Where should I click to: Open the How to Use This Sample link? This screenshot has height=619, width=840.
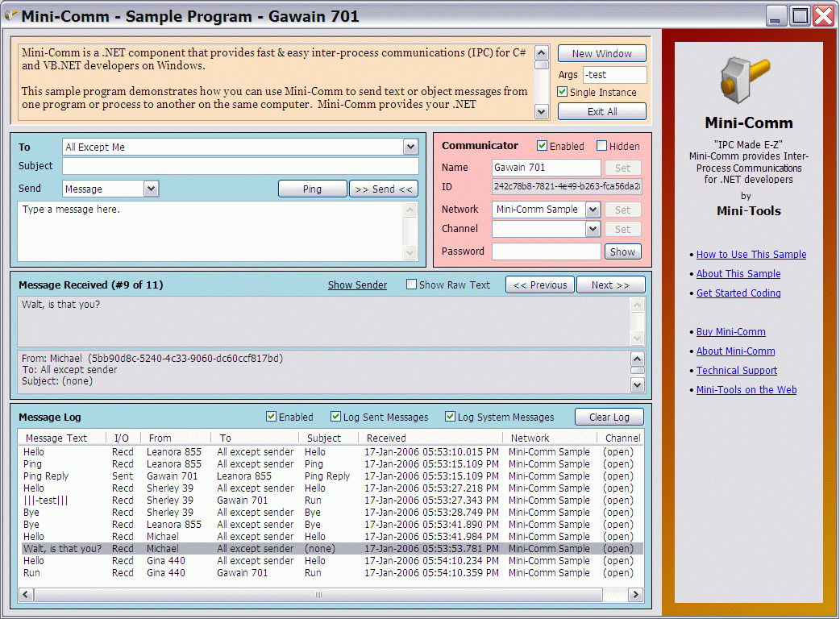[x=751, y=255]
